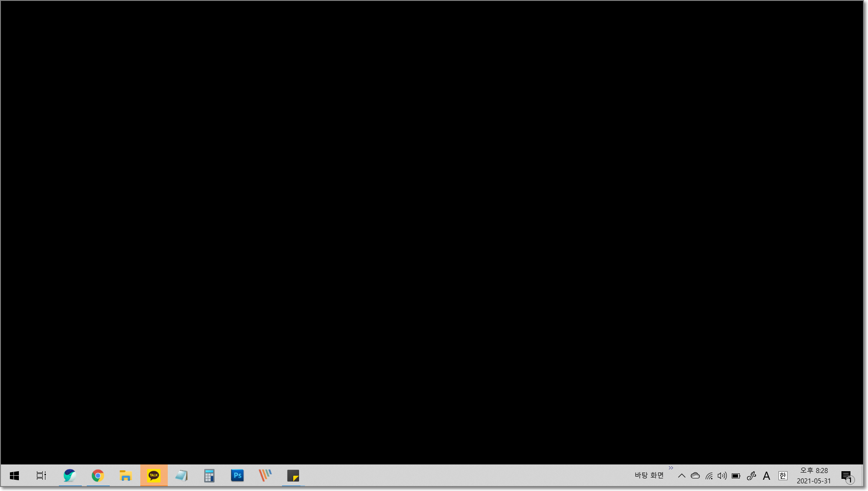Open Task View from the taskbar
The height and width of the screenshot is (491, 868).
click(x=41, y=476)
